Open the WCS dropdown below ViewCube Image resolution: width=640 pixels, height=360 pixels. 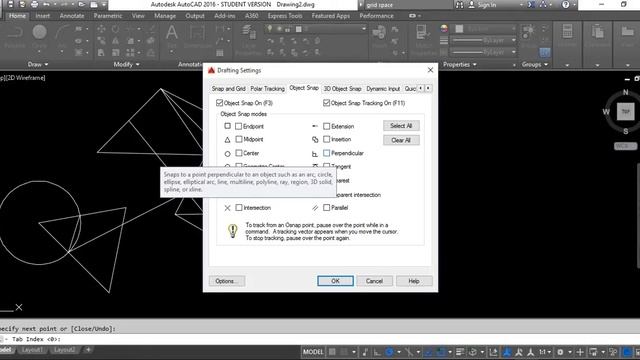[x=625, y=146]
